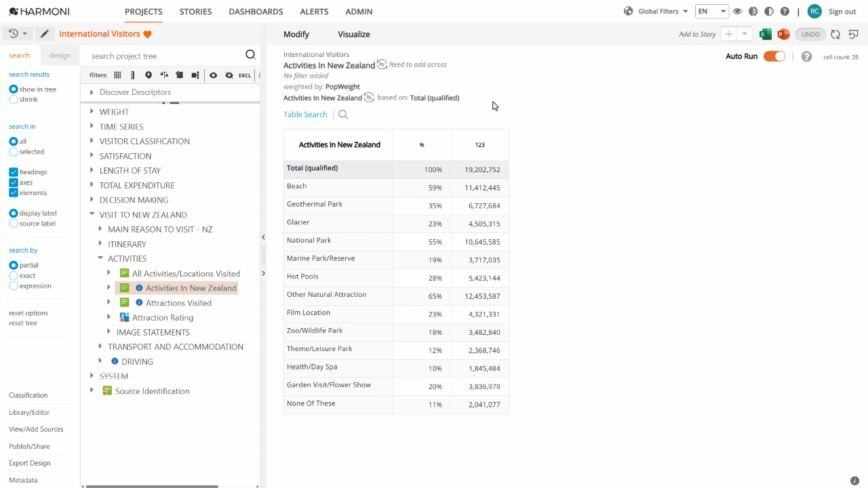Collapse the VISIT TO NEW ZEALAND node
868x488 pixels.
click(92, 215)
